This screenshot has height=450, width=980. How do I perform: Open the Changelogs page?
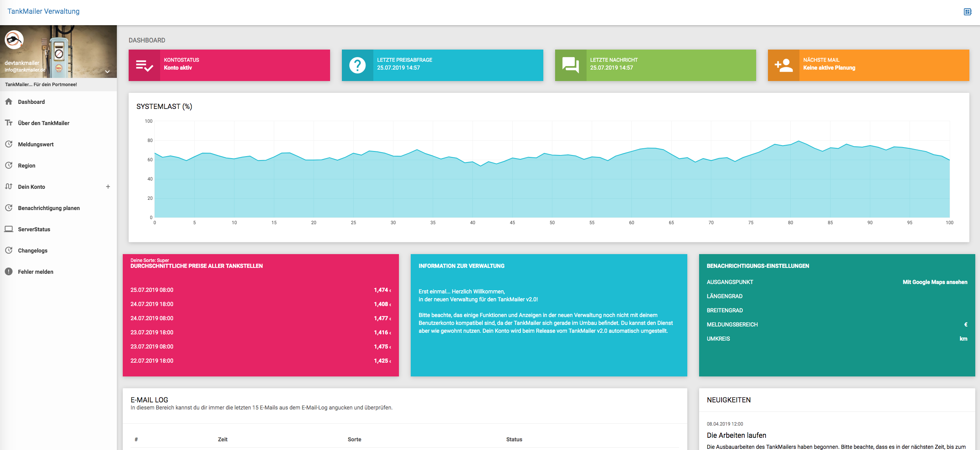58,251
